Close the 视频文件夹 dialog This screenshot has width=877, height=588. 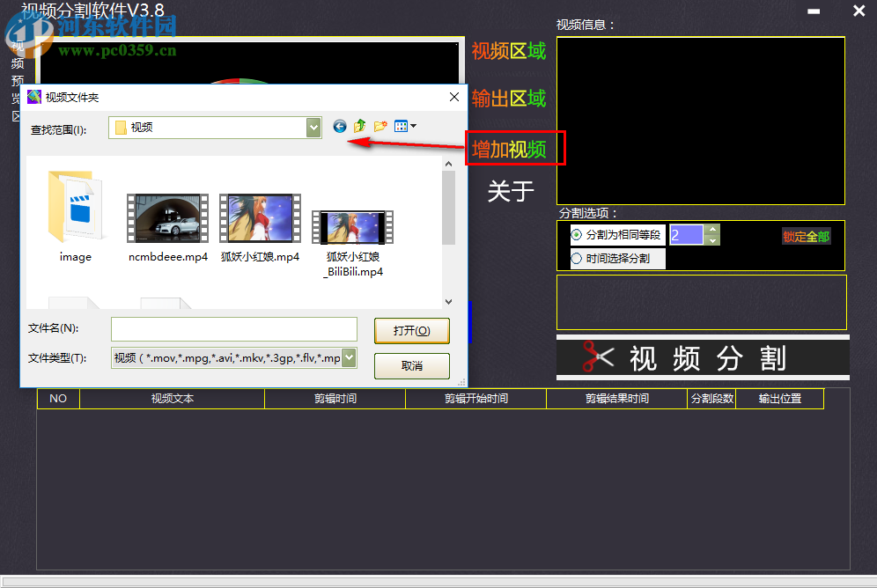point(454,97)
